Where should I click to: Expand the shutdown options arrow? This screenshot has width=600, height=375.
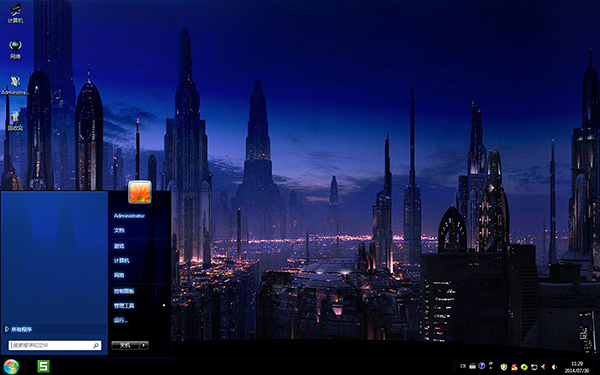144,345
